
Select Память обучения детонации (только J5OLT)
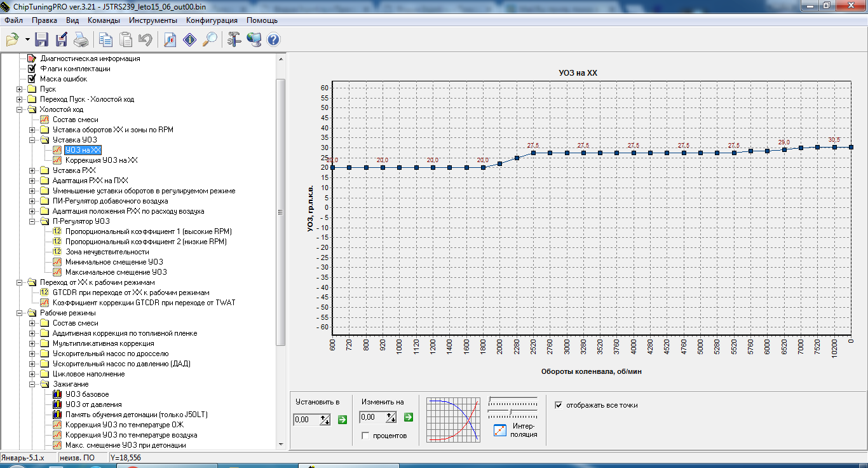[137, 415]
